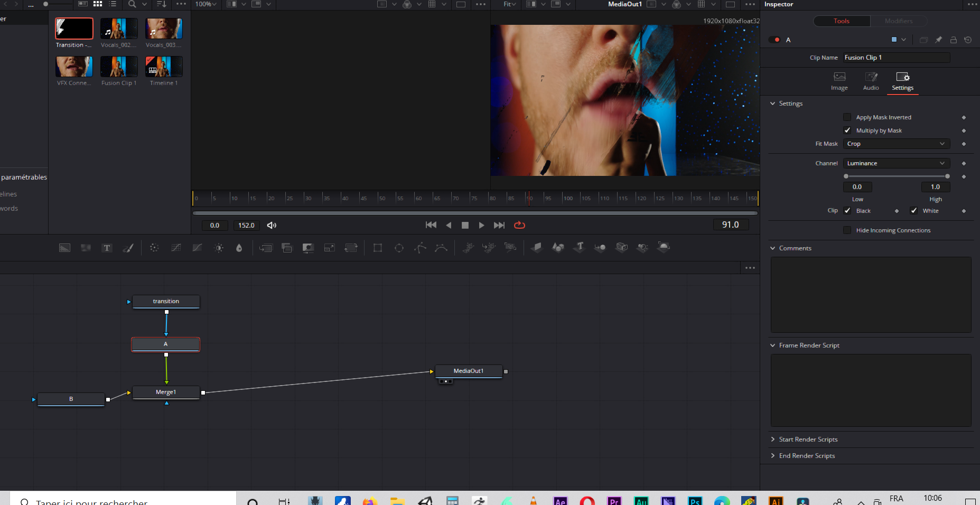Enable the Apply Mask Inverted checkbox
This screenshot has height=505, width=980.
pos(847,117)
